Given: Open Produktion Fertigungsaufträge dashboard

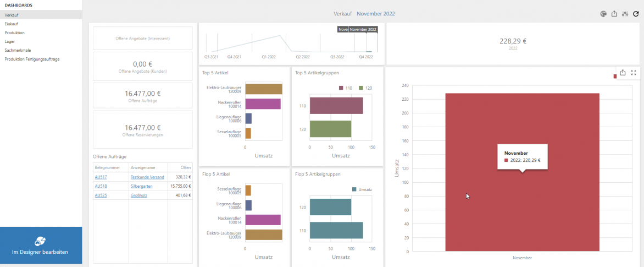Looking at the screenshot, I should 41,59.
